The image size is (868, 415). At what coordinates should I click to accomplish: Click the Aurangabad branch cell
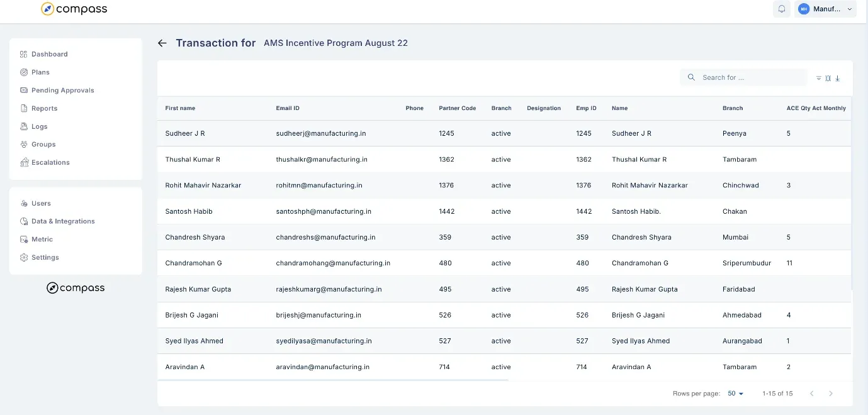742,341
